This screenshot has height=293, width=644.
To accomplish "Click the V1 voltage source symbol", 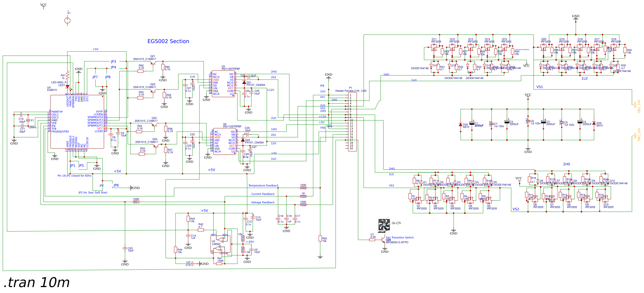I will pyautogui.click(x=67, y=21).
